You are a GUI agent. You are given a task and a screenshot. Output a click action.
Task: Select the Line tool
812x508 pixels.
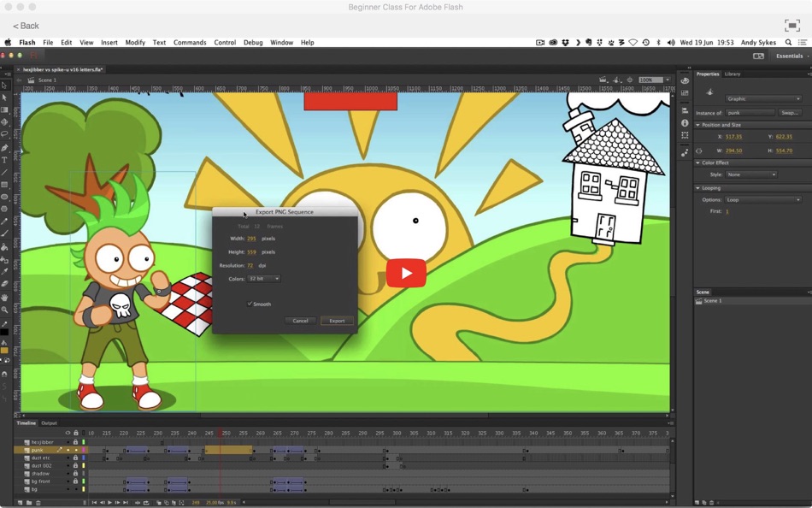click(x=4, y=172)
